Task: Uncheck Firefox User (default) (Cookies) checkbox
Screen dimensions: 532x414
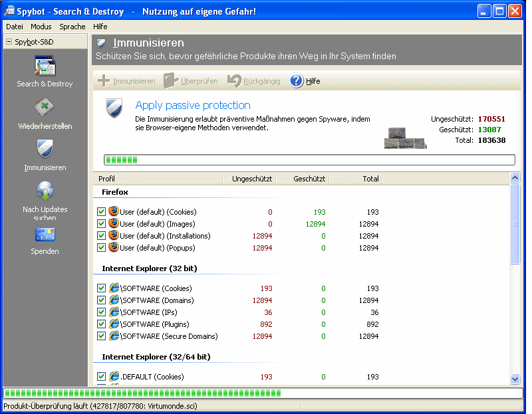Action: (x=101, y=212)
